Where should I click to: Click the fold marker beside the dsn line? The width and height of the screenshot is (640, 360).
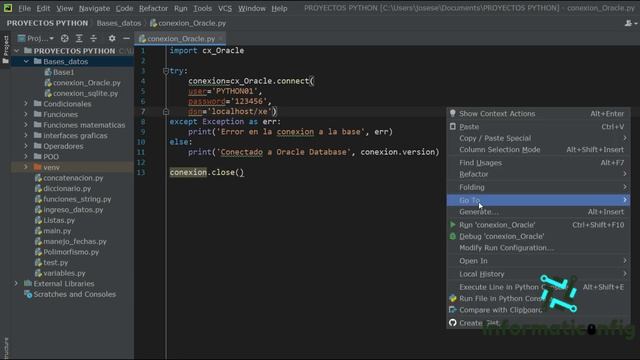coord(166,111)
